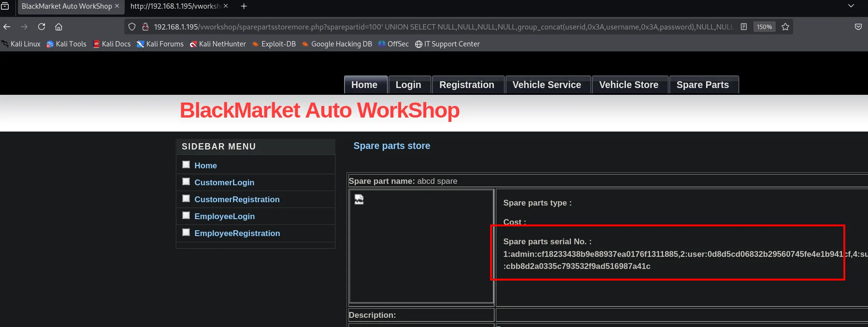Go back to the previous page
Image resolution: width=868 pixels, height=327 pixels.
7,27
